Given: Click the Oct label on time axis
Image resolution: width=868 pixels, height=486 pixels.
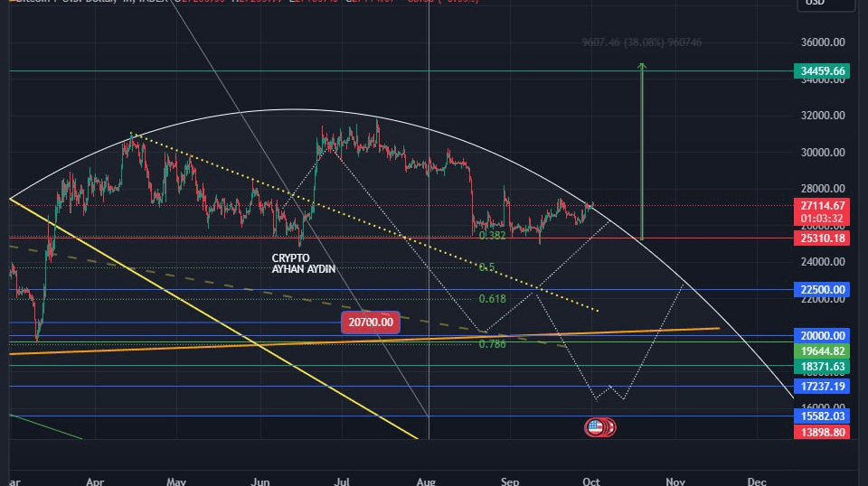Looking at the screenshot, I should 591,481.
